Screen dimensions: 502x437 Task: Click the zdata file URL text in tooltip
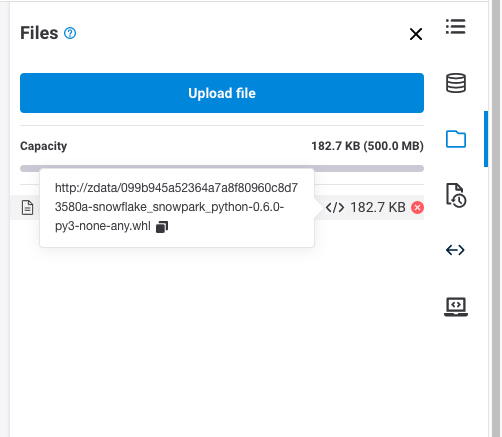click(176, 207)
